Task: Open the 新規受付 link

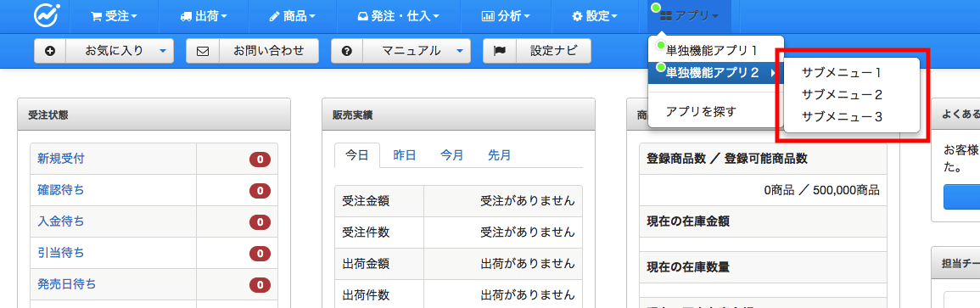Action: (60, 159)
